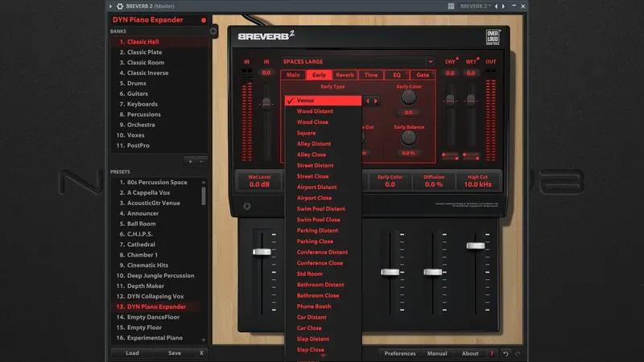Load the 80s Percussion Space preset
Screen dimensions: 644x362
click(155, 183)
